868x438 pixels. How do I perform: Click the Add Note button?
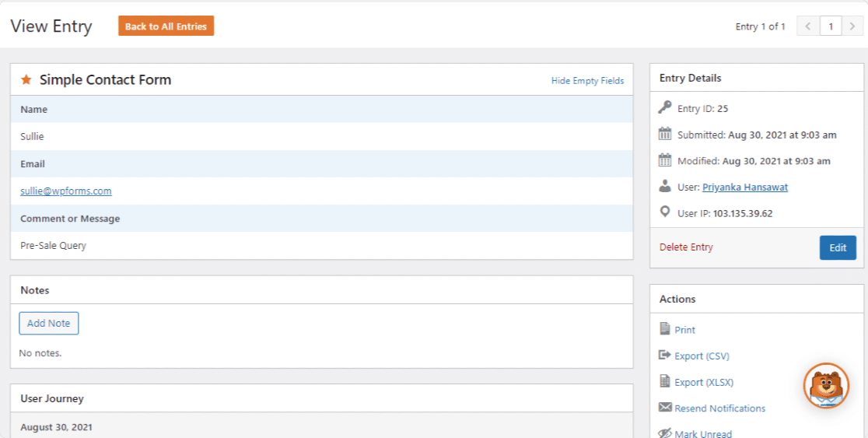tap(49, 324)
